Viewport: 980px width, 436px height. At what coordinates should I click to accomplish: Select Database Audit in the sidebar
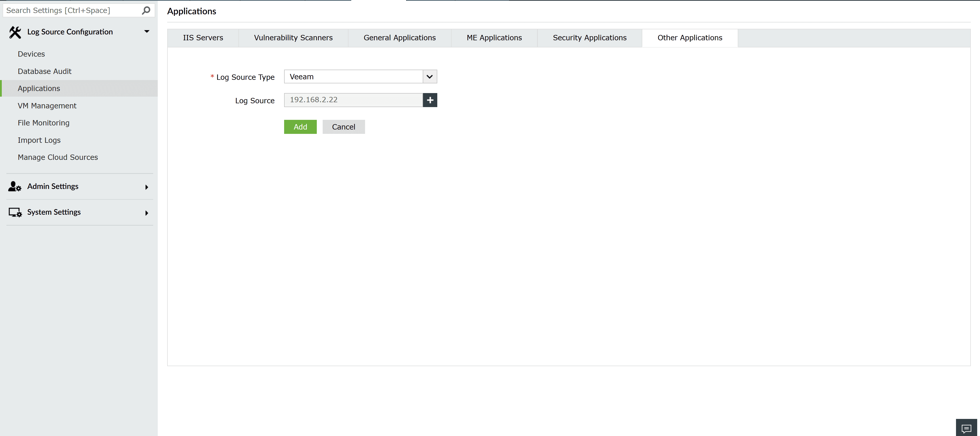click(x=44, y=71)
